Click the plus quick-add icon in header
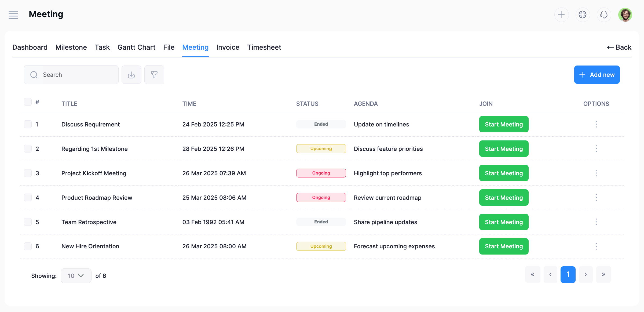Viewport: 644px width, 312px height. [x=561, y=15]
